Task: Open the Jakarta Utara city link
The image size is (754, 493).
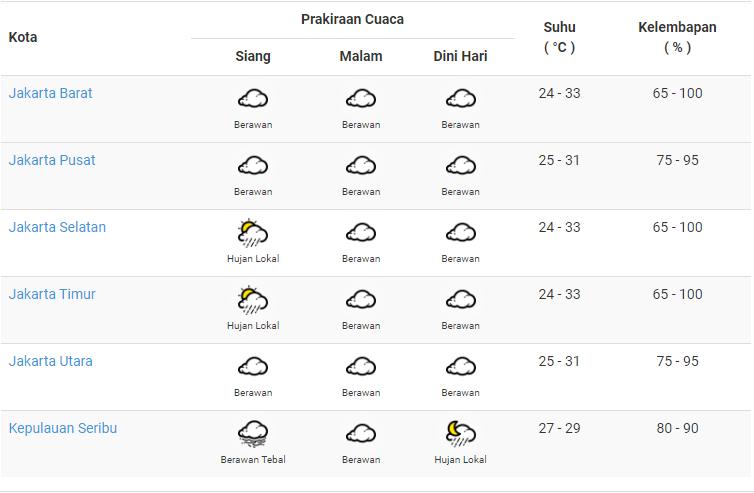Action: [50, 361]
